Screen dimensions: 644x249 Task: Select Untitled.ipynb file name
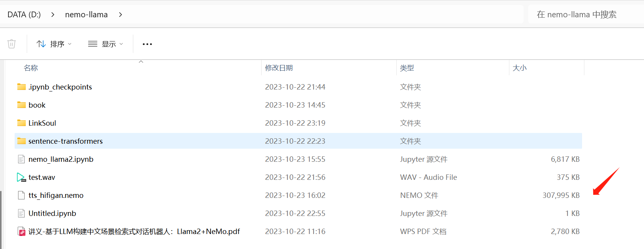52,213
